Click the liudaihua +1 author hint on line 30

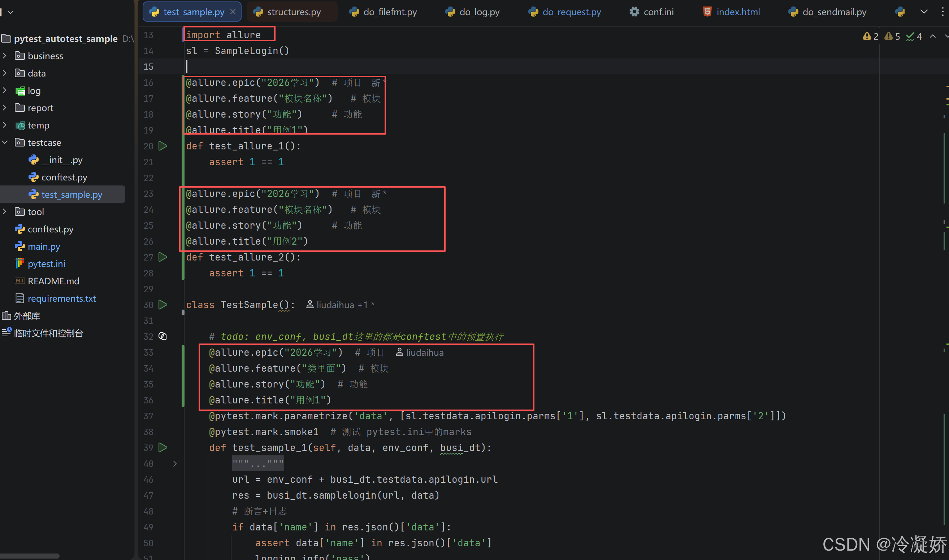tap(340, 305)
